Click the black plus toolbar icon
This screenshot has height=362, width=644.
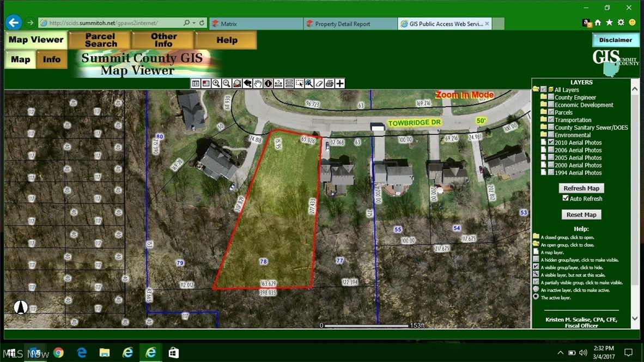pyautogui.click(x=340, y=83)
